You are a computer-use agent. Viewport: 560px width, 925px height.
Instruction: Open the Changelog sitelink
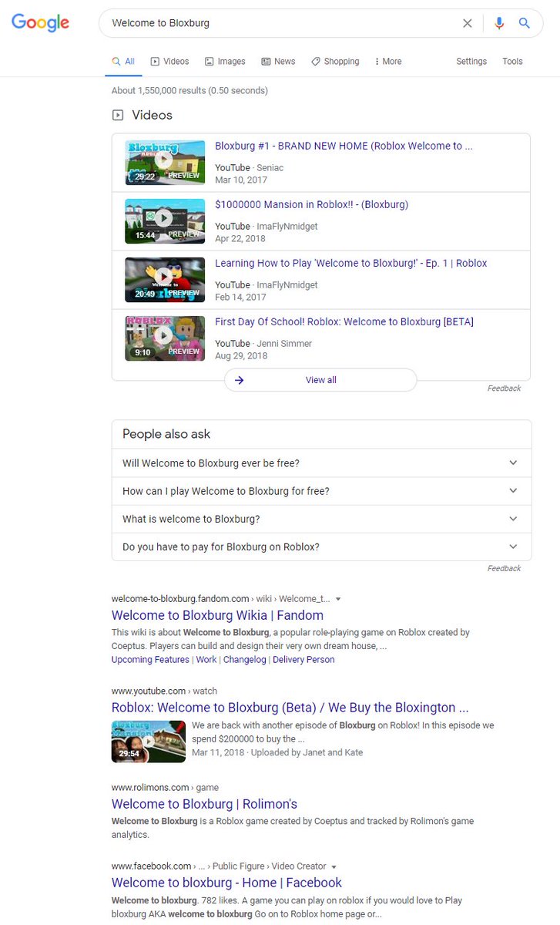coord(245,660)
